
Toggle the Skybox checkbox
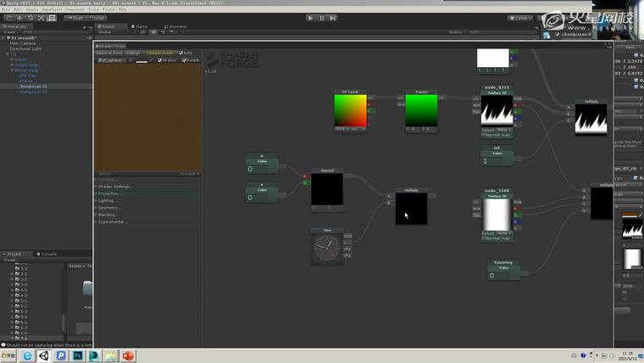159,60
